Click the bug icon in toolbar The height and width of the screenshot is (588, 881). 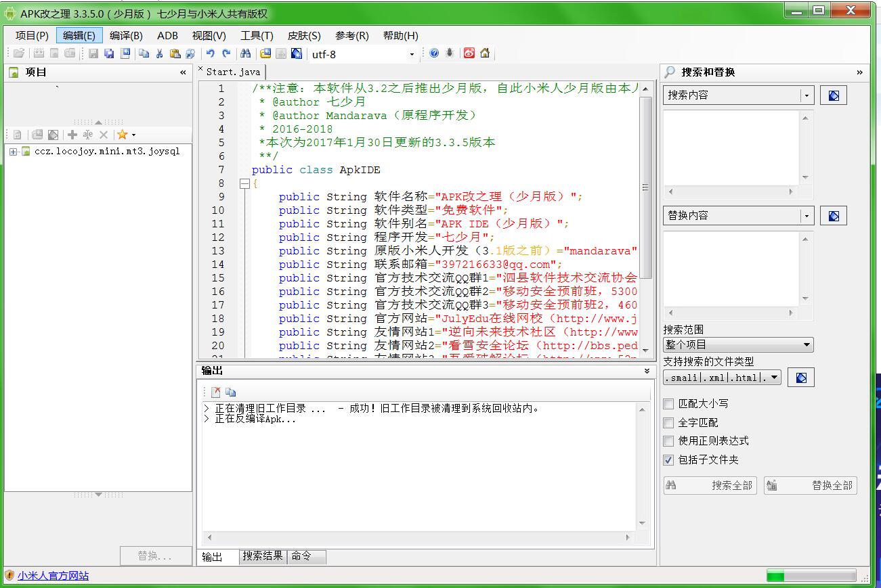pyautogui.click(x=450, y=53)
